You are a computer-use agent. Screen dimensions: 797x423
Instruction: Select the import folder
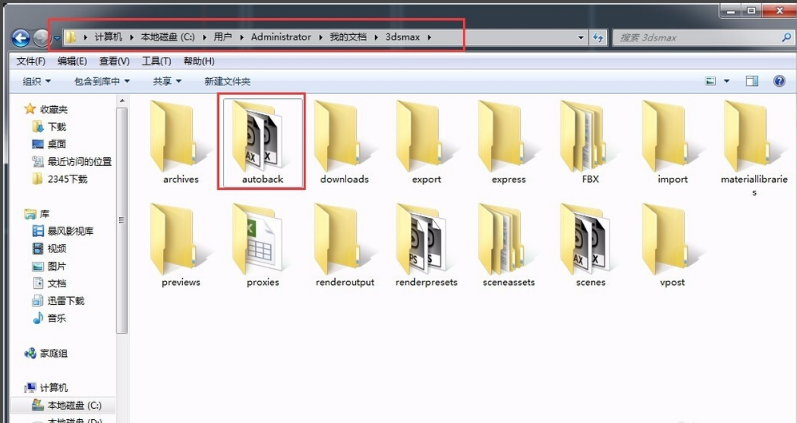pos(672,142)
